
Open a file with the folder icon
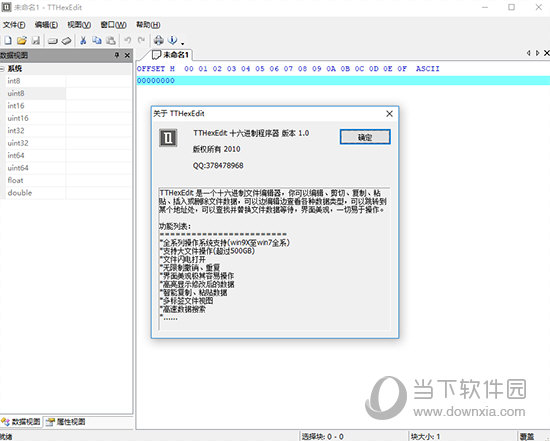[x=22, y=41]
